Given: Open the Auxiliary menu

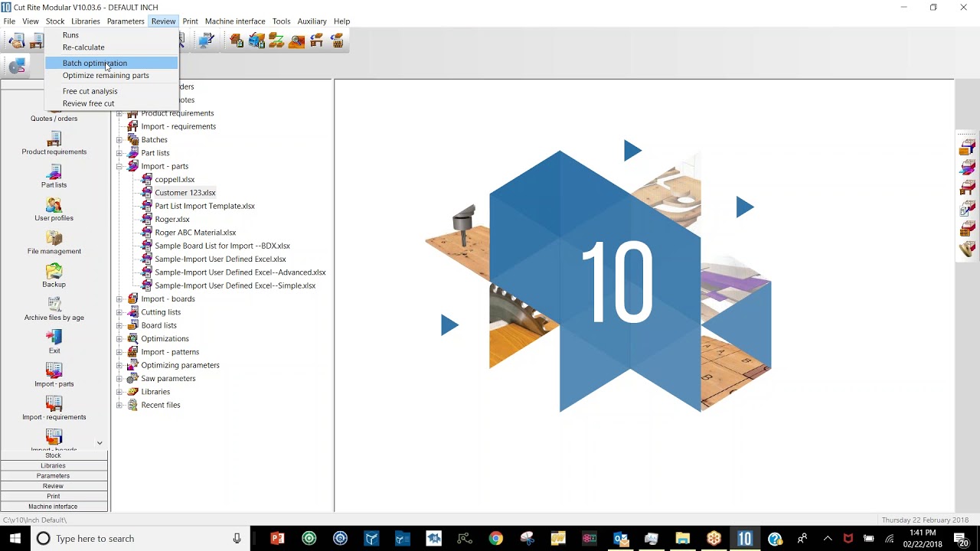Looking at the screenshot, I should [x=312, y=21].
